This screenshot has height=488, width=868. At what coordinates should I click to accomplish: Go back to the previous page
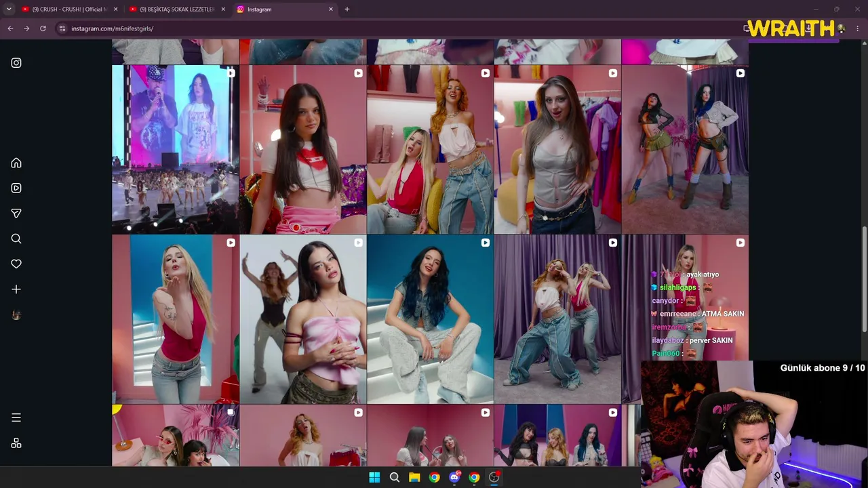point(10,28)
